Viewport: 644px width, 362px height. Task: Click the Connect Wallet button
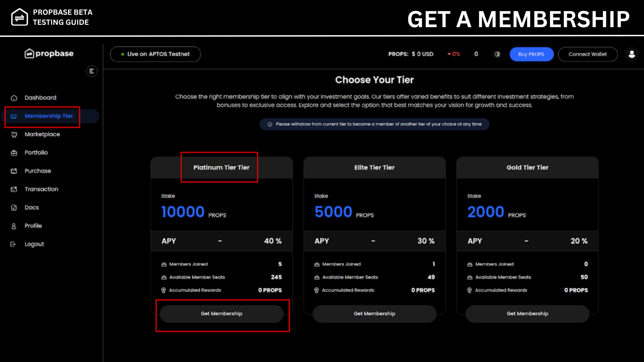point(587,54)
